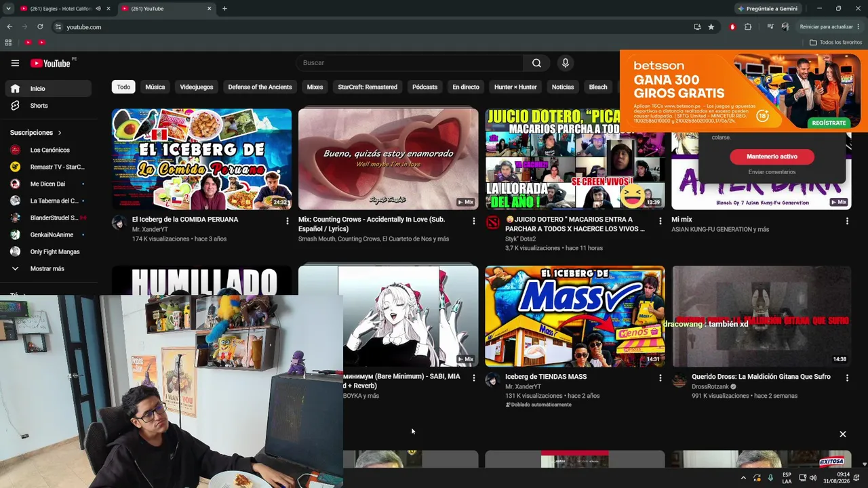The image size is (868, 488).
Task: Install YouTube app from address bar icon
Action: [697, 27]
